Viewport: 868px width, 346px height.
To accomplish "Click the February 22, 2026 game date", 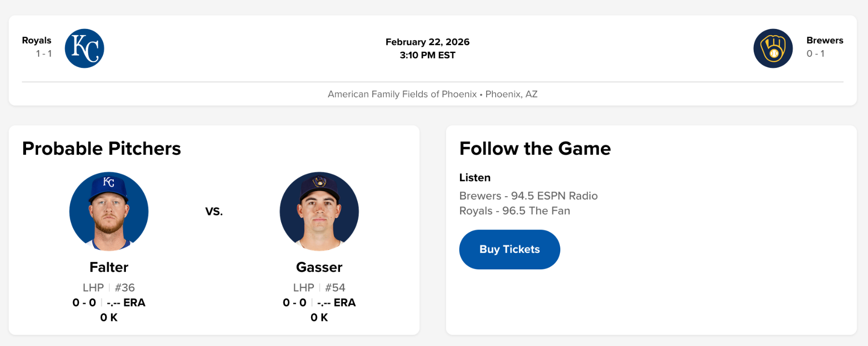I will coord(427,42).
